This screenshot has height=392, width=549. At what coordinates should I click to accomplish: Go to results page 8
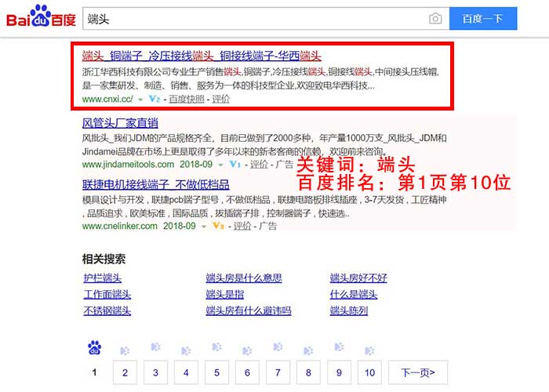tap(308, 372)
